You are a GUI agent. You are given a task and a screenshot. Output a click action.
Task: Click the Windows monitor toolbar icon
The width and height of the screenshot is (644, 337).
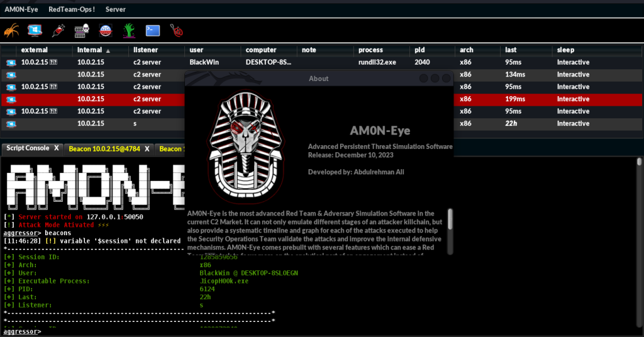coord(35,31)
